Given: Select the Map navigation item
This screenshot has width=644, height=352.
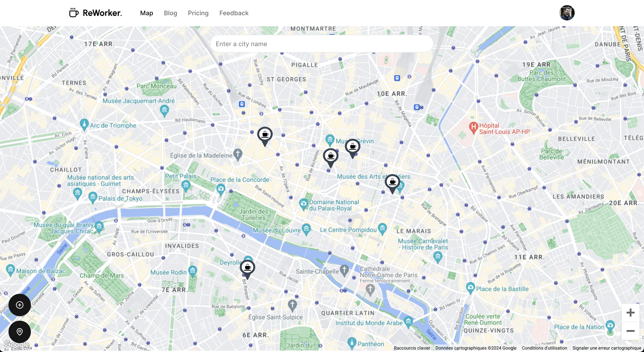Looking at the screenshot, I should point(147,13).
